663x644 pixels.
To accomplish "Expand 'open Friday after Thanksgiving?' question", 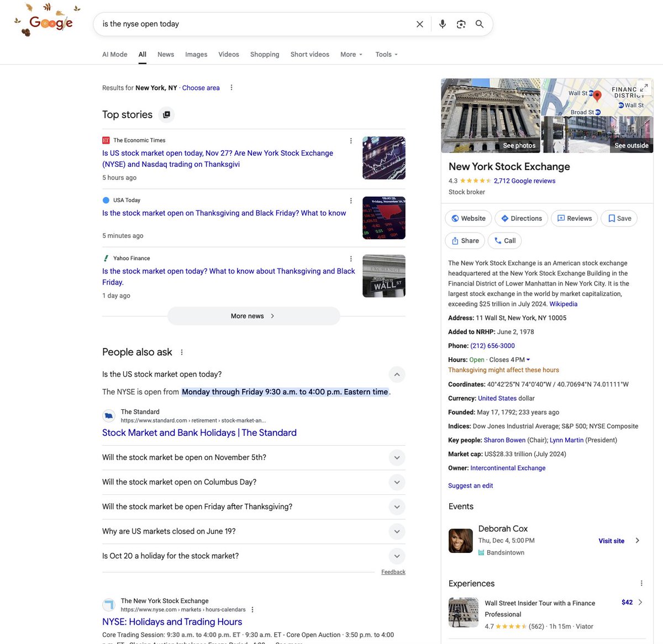I will coord(397,507).
